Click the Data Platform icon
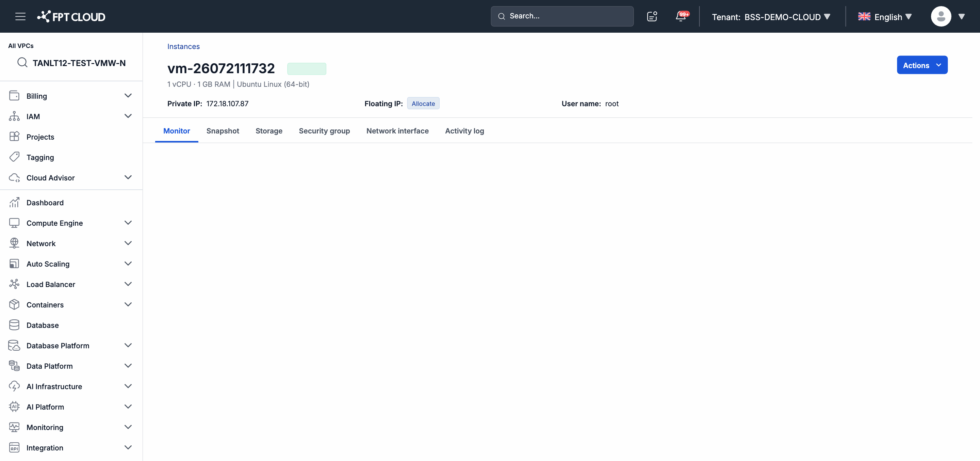This screenshot has height=461, width=980. pyautogui.click(x=14, y=365)
